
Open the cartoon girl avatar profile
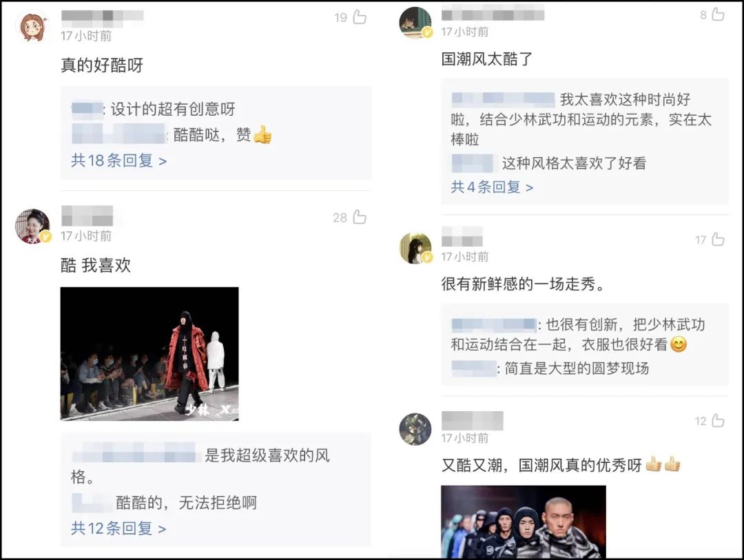pos(32,26)
